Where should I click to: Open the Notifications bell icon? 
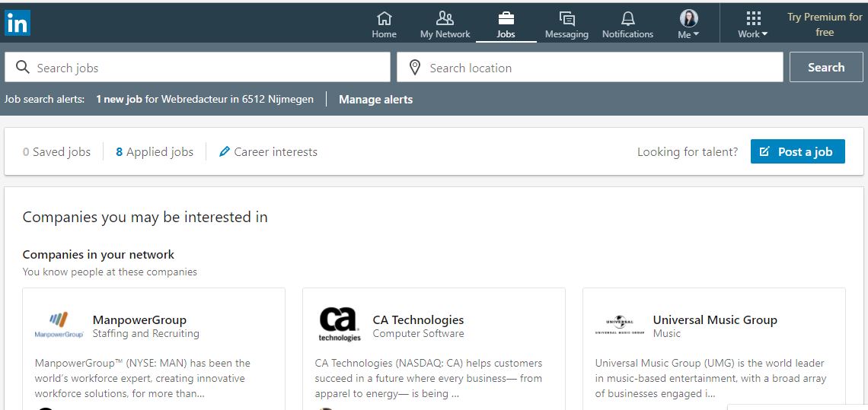pyautogui.click(x=627, y=18)
